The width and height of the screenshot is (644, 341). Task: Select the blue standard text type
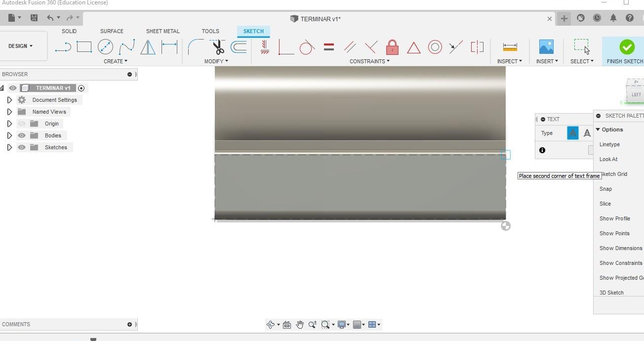[572, 133]
